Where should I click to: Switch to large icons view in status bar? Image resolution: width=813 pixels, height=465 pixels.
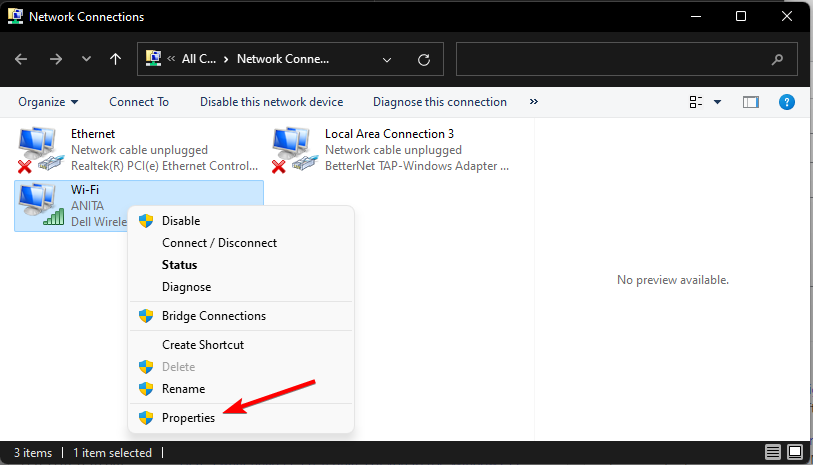tap(795, 453)
